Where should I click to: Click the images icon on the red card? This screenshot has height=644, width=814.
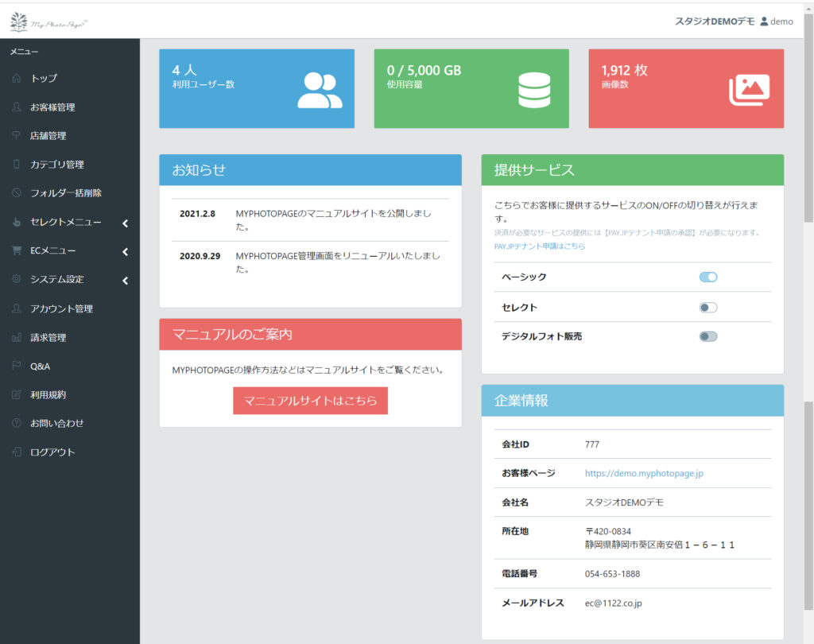(x=749, y=90)
